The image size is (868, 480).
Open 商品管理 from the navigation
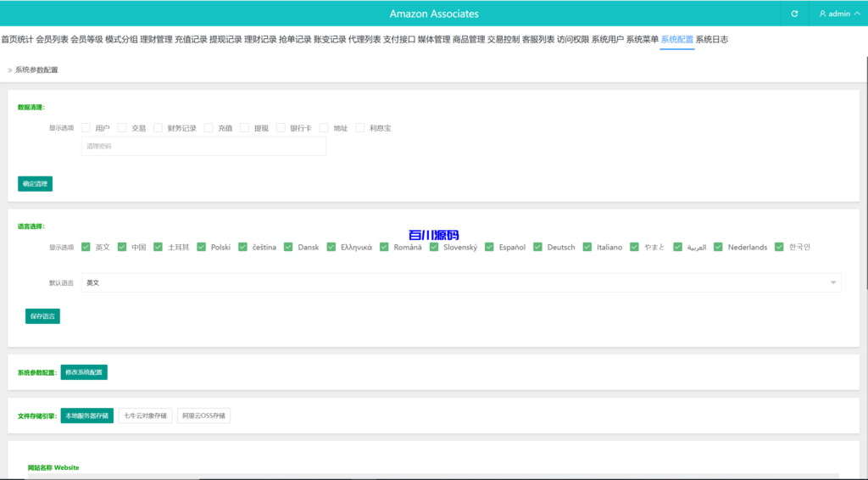pos(469,39)
